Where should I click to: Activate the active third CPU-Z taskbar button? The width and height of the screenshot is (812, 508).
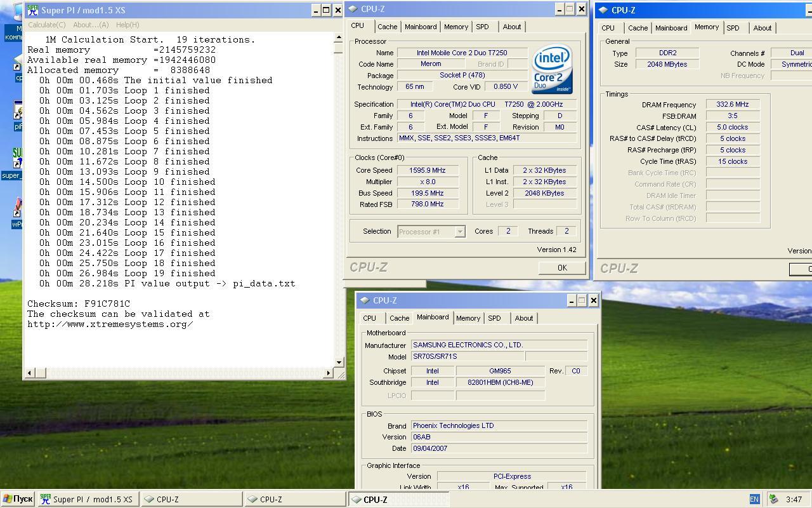tap(398, 500)
